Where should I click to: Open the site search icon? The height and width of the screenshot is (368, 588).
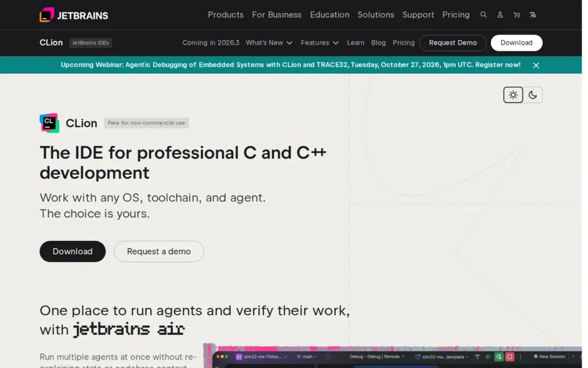pos(483,14)
